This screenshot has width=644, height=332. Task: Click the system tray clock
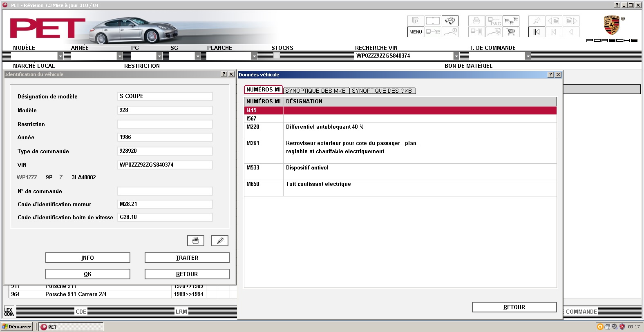pos(634,327)
